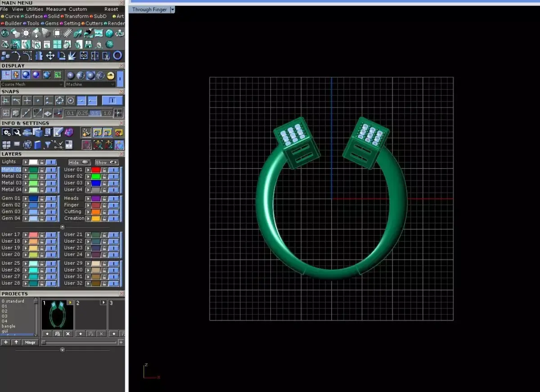
Task: Click the funnel filter icon
Action: [48, 144]
